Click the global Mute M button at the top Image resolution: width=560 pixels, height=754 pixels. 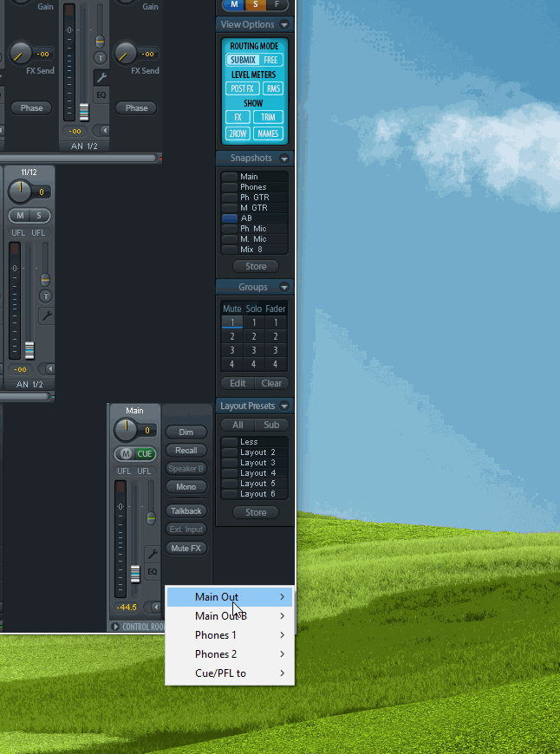(234, 4)
